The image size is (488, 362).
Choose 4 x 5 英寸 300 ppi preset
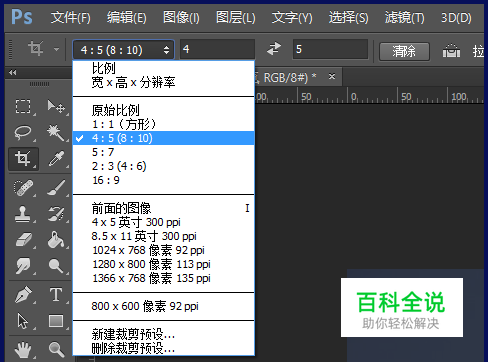click(163, 222)
